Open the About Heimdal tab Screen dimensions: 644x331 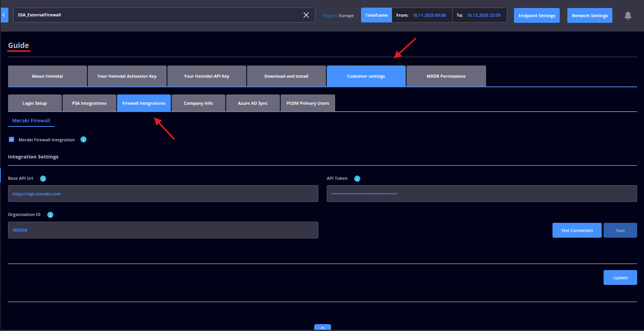[x=47, y=76]
